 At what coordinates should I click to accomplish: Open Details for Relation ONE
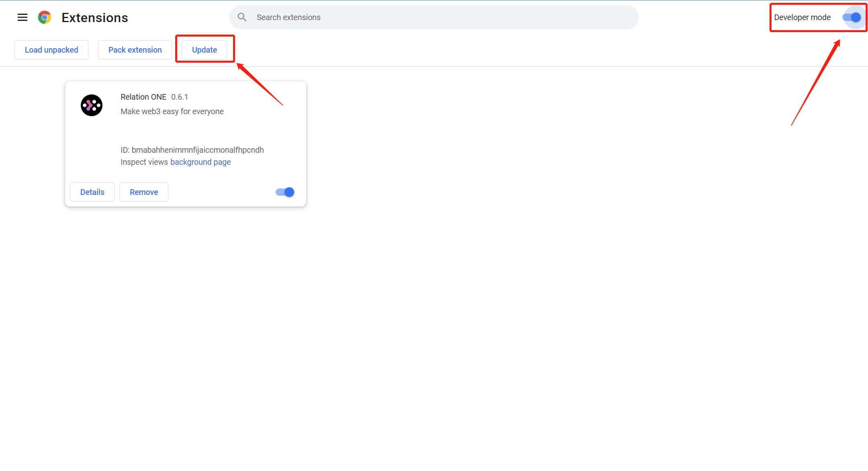[x=92, y=192]
